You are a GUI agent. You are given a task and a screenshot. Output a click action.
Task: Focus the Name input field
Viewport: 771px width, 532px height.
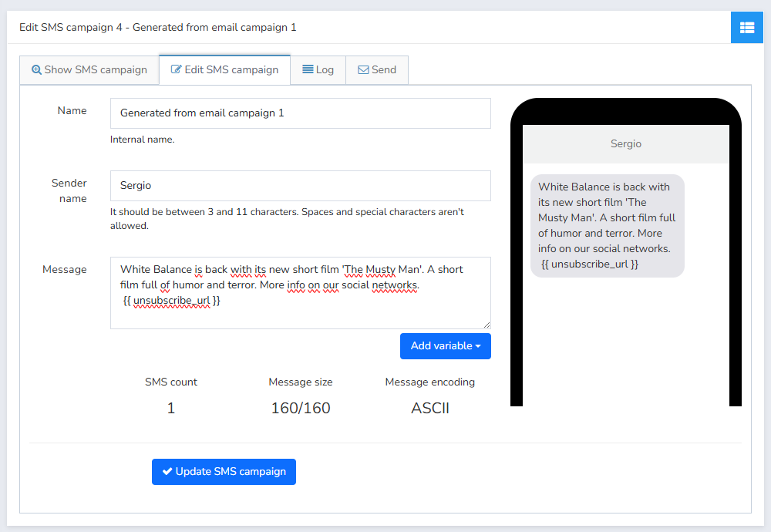[x=301, y=113]
